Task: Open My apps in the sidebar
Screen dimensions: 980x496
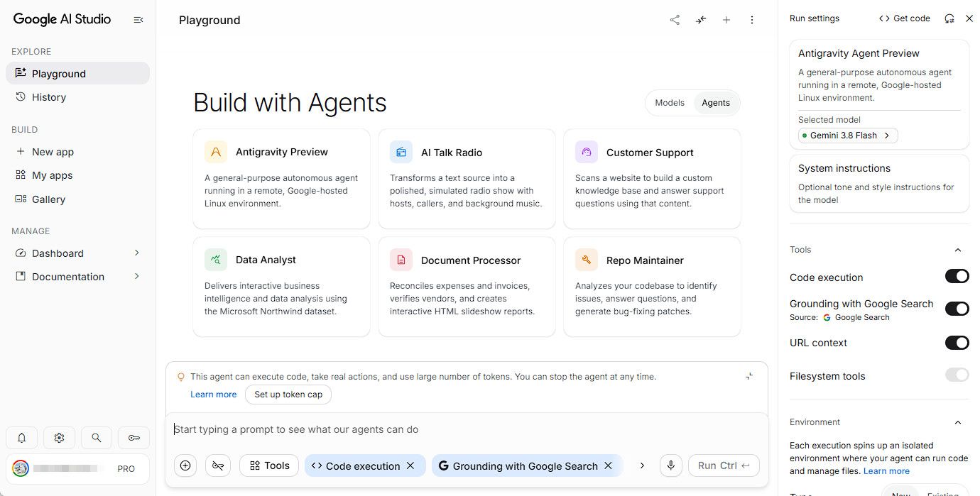Action: coord(77,175)
